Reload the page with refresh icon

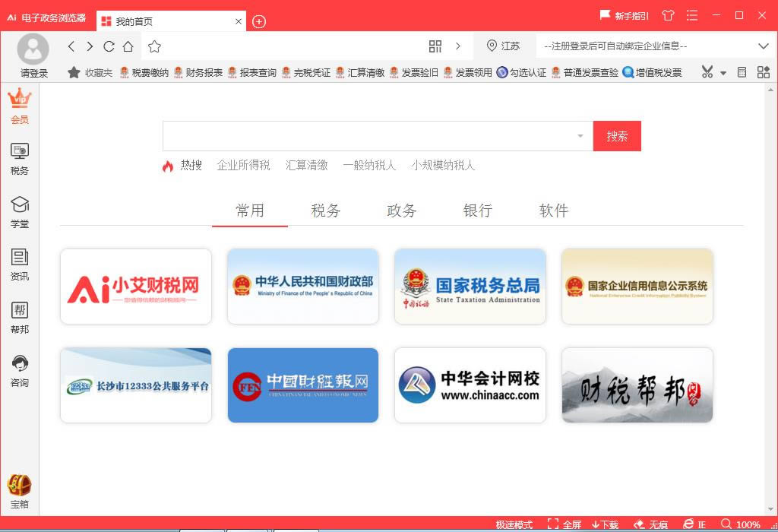coord(109,46)
